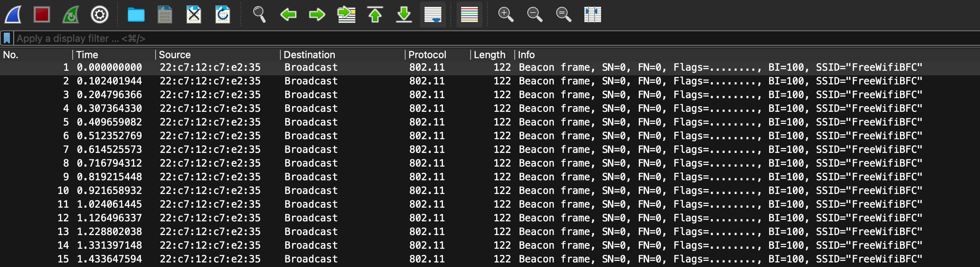Sort by Source column header
This screenshot has width=980, height=267.
point(218,55)
